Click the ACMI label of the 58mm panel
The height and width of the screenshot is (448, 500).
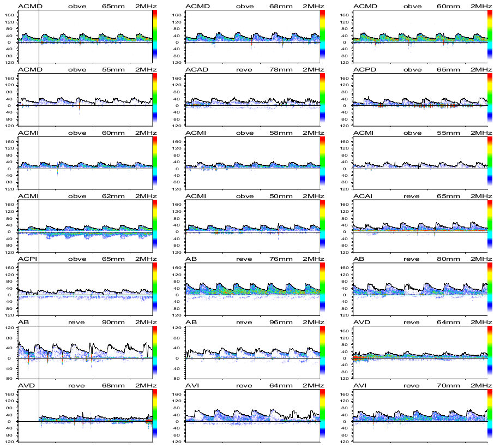[x=196, y=133]
